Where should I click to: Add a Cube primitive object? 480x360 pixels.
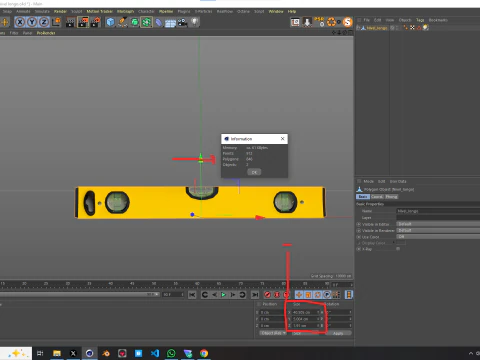[110, 22]
